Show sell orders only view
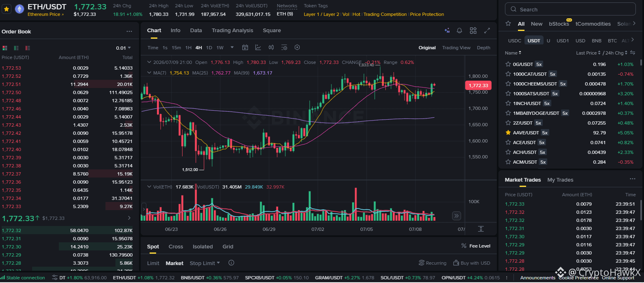The image size is (644, 283). pyautogui.click(x=28, y=48)
